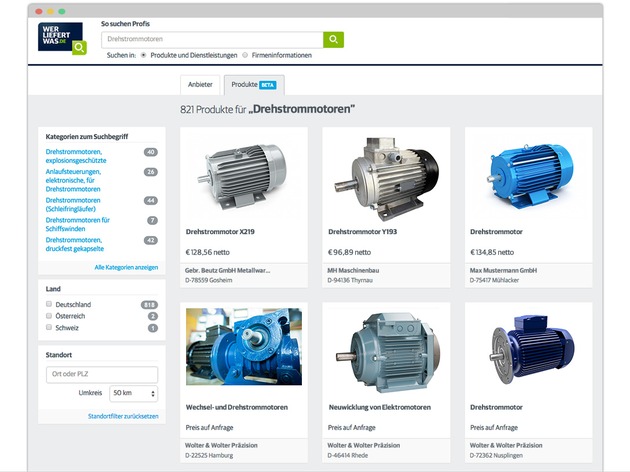
Task: View Neuwicklung von Elektromotoren product image
Action: pyautogui.click(x=385, y=346)
